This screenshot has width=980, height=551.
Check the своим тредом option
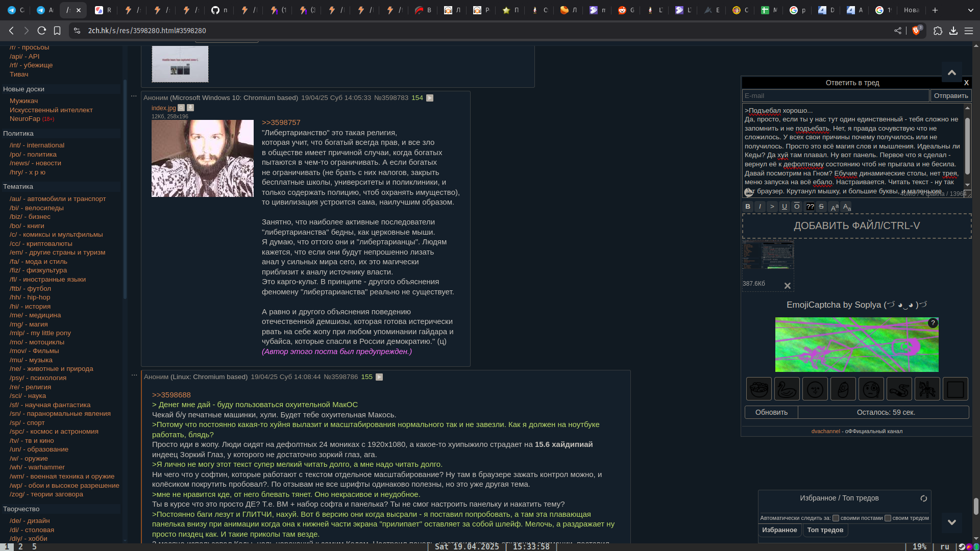pos(888,518)
